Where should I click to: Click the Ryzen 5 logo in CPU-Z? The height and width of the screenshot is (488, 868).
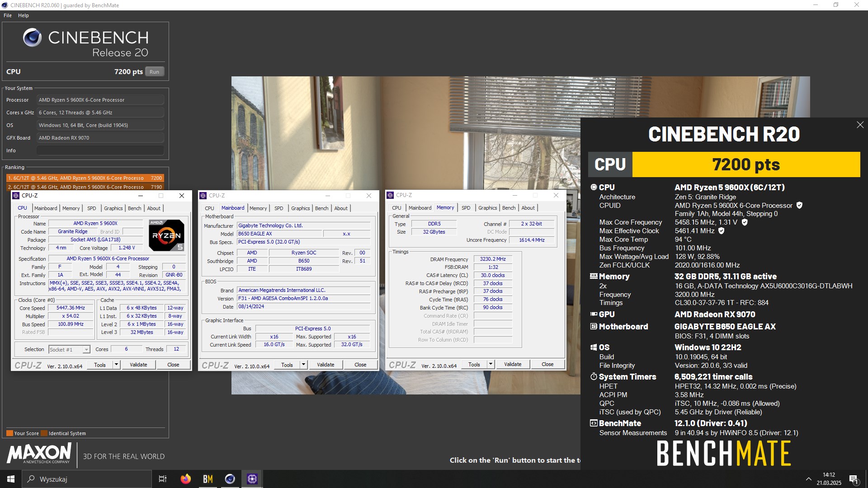tap(166, 235)
